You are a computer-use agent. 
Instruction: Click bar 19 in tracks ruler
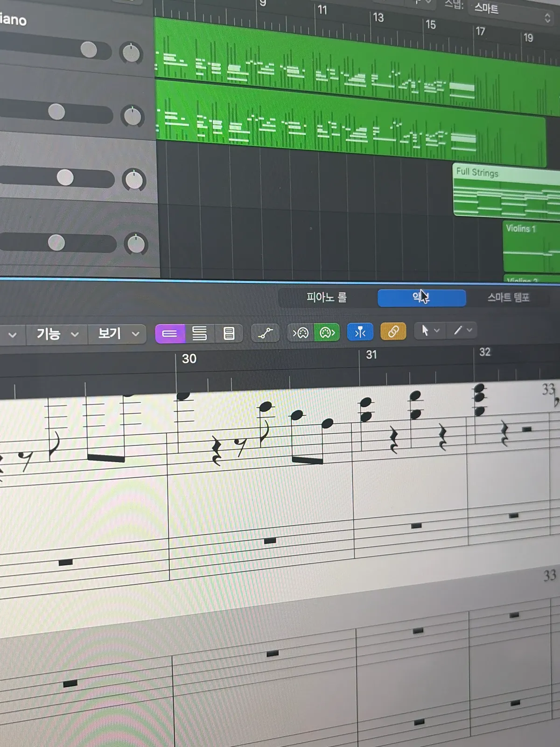[528, 38]
